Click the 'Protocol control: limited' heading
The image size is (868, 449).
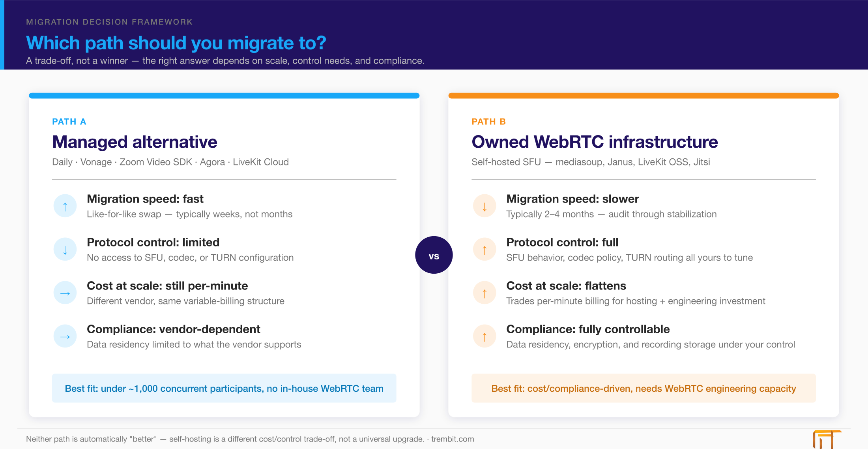coord(153,242)
